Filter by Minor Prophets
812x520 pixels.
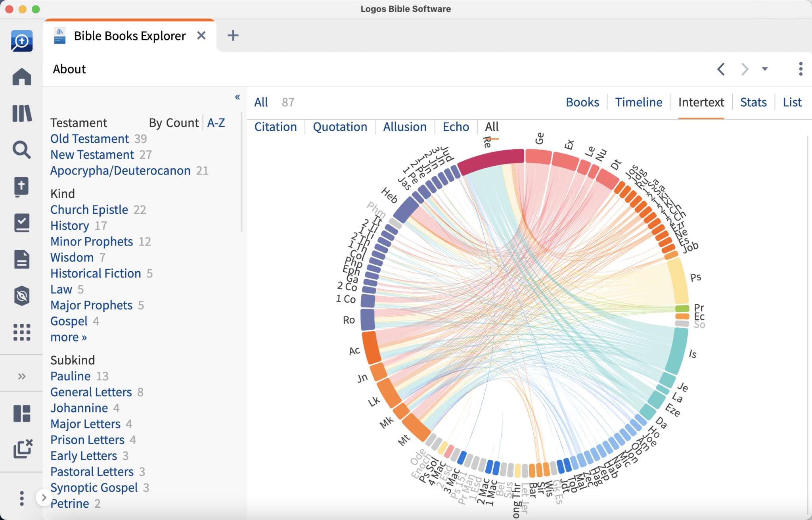click(92, 241)
